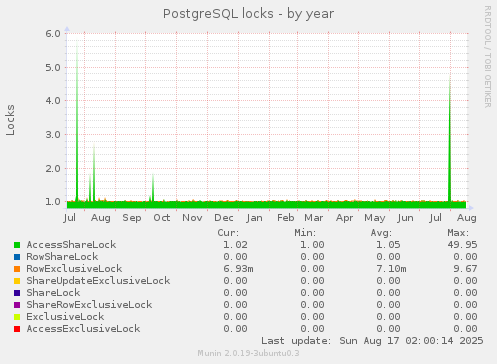Click the dark blue ShareLock legend swatch
The height and width of the screenshot is (364, 497).
[17, 293]
